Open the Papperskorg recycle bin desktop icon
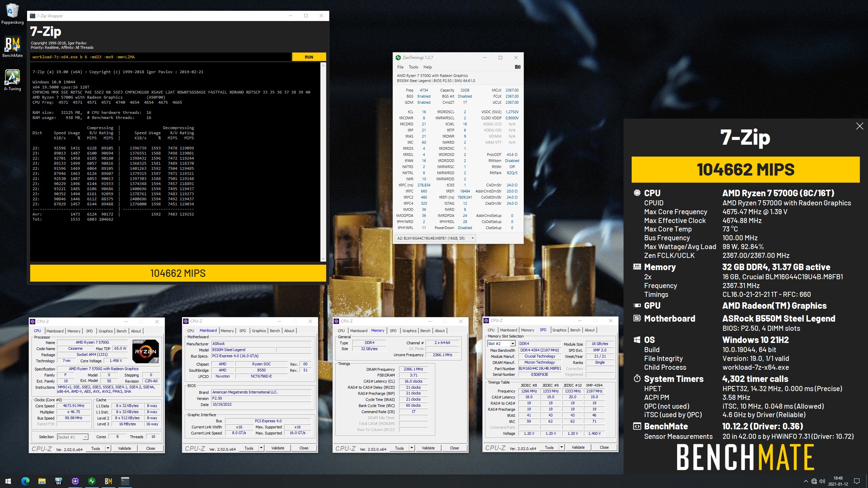 pos(12,14)
